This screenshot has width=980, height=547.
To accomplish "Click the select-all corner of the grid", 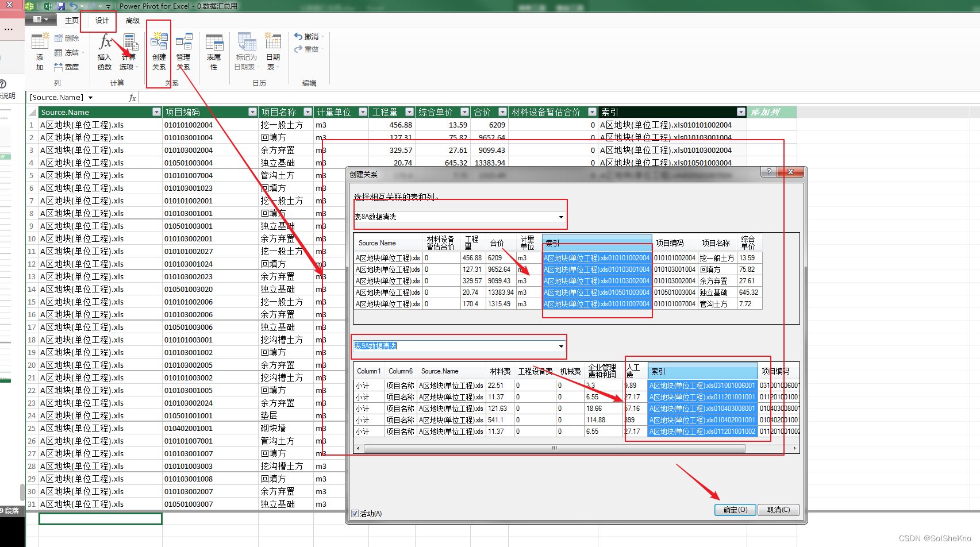I will tap(32, 112).
